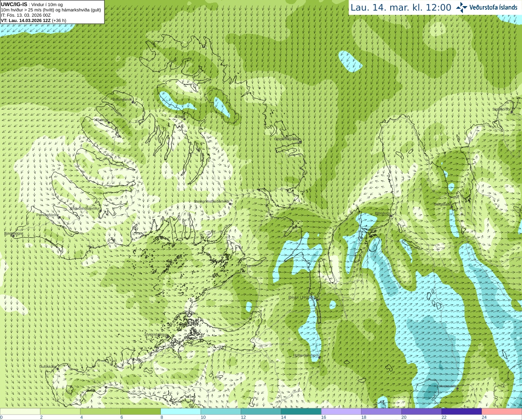Select the Gufuskálar station label
522x420 pixels.
48,367
